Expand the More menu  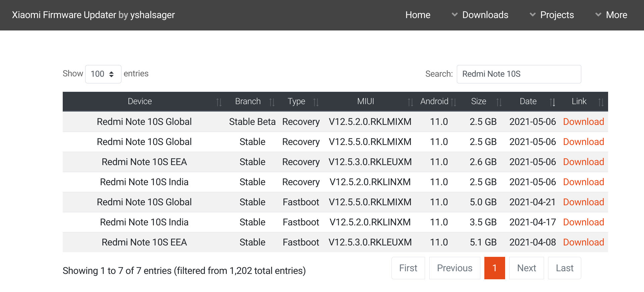[611, 15]
